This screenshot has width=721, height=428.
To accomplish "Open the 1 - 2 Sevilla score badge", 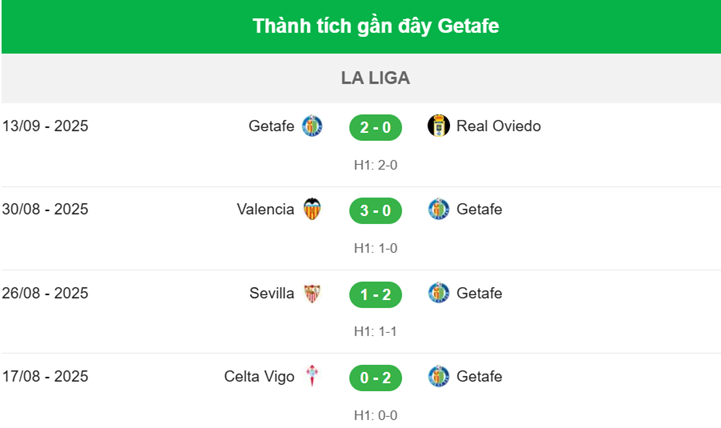I will pos(375,294).
